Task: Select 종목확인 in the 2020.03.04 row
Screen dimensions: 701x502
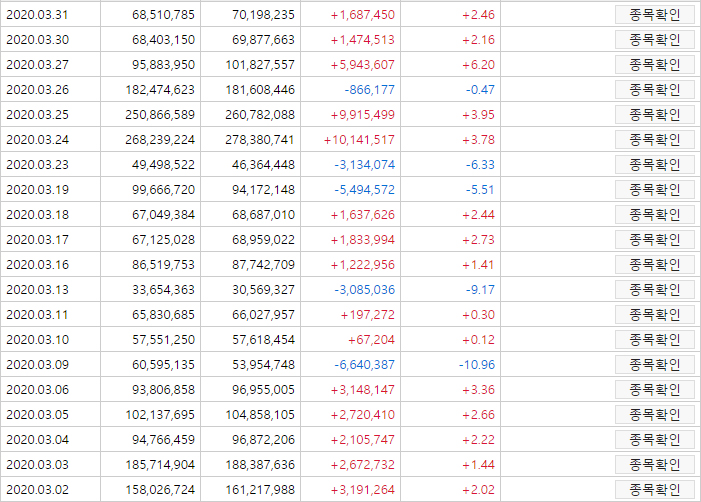Action: click(x=655, y=440)
